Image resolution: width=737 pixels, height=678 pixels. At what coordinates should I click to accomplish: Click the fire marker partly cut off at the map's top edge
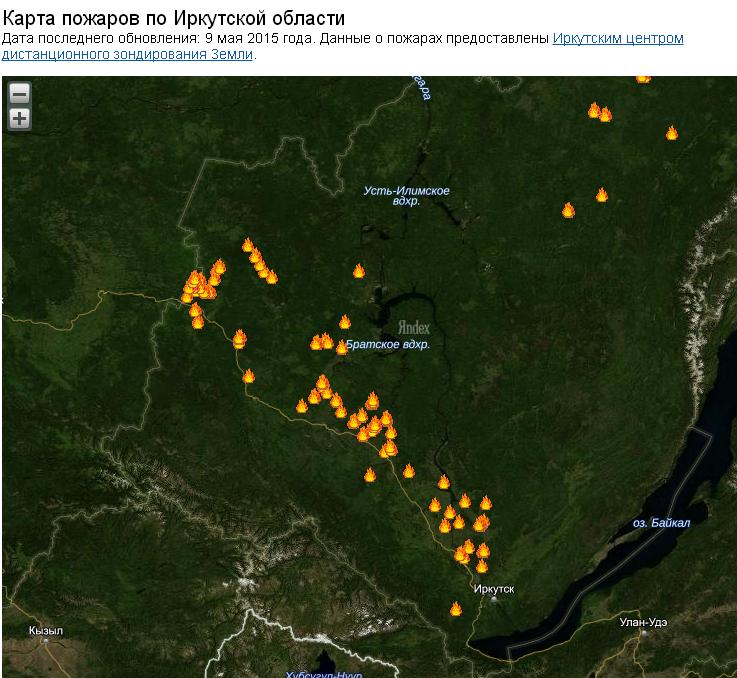643,77
